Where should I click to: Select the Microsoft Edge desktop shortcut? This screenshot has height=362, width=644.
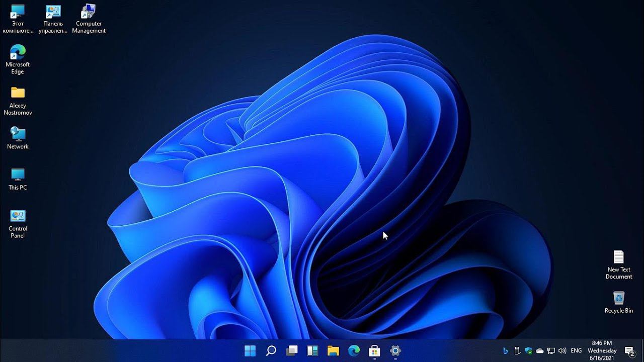pos(18,60)
